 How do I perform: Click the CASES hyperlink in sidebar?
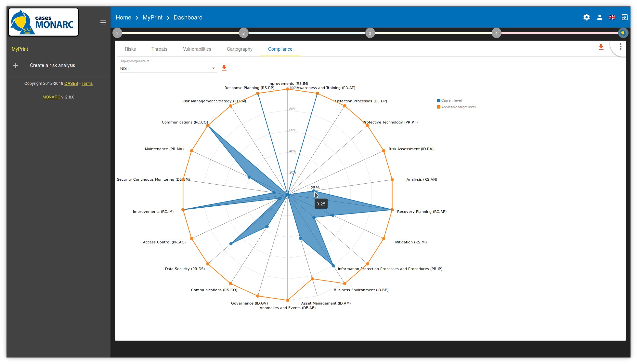tap(71, 83)
